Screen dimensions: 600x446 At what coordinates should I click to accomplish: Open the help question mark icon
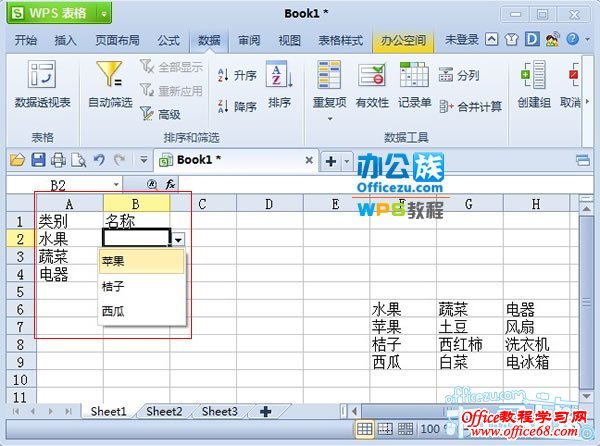(x=572, y=39)
